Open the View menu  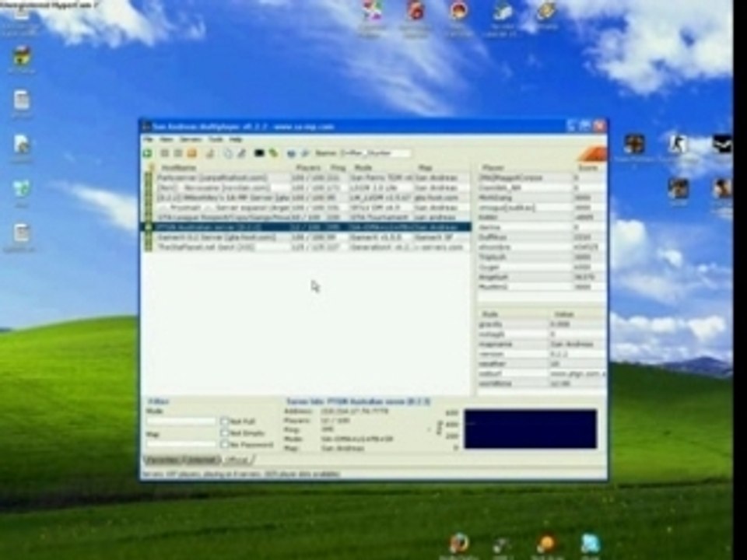[x=166, y=139]
